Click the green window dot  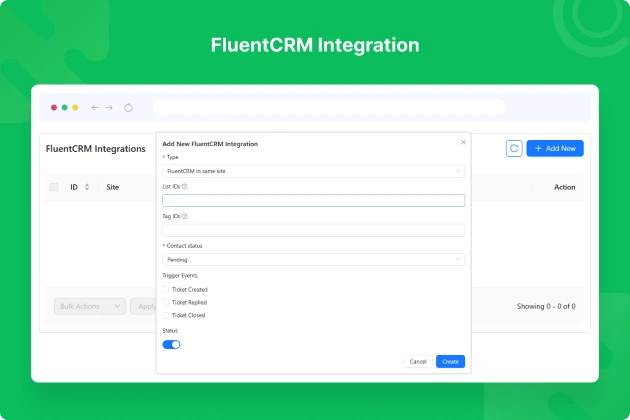[64, 107]
